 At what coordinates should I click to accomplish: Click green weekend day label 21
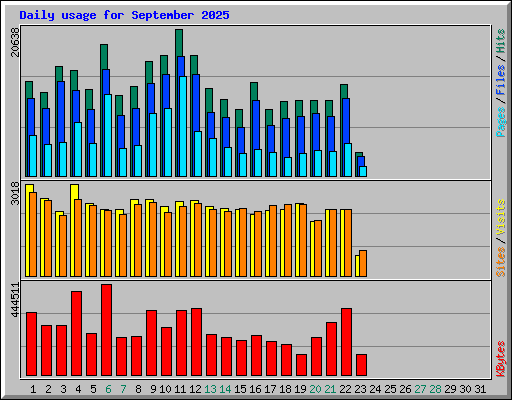pos(330,389)
